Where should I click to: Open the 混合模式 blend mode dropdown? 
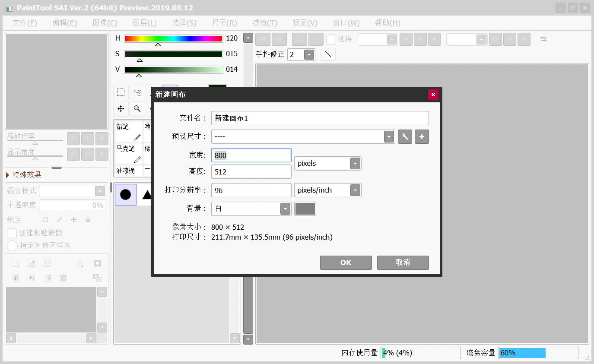[100, 191]
